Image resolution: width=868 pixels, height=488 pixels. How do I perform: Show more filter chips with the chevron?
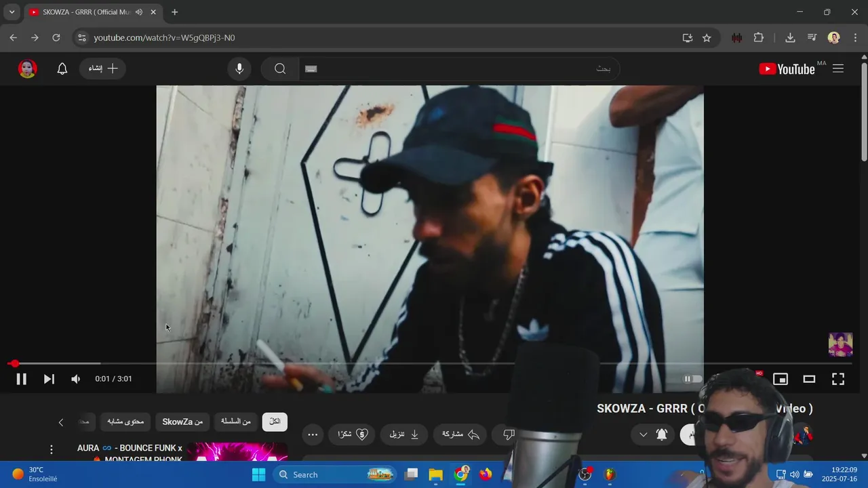pyautogui.click(x=60, y=422)
